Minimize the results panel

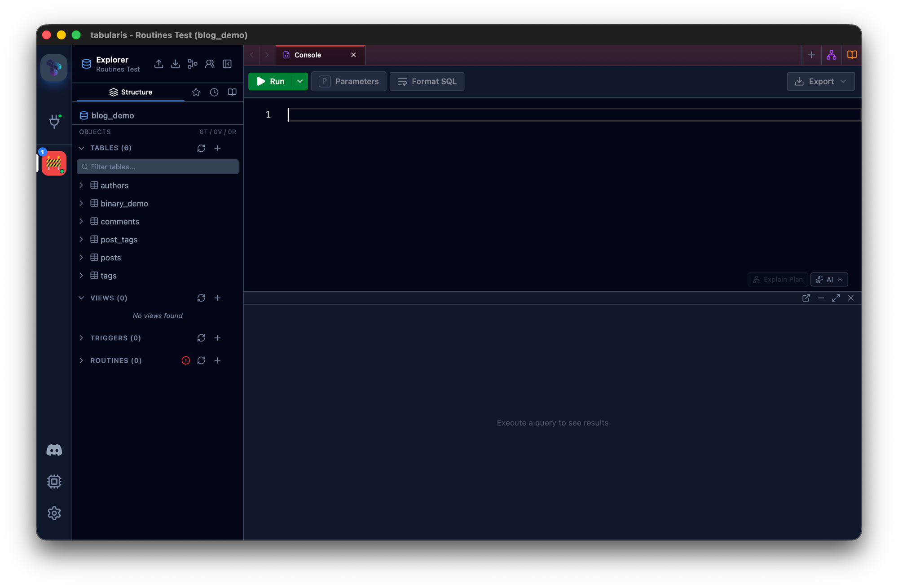point(821,298)
